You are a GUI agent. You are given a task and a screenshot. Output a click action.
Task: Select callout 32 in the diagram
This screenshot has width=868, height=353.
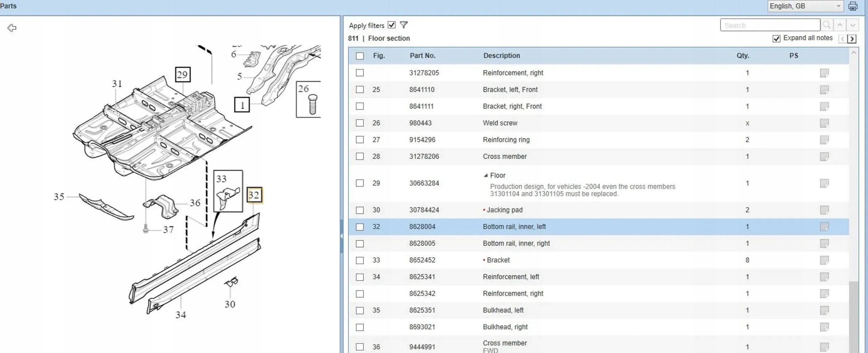pos(254,195)
